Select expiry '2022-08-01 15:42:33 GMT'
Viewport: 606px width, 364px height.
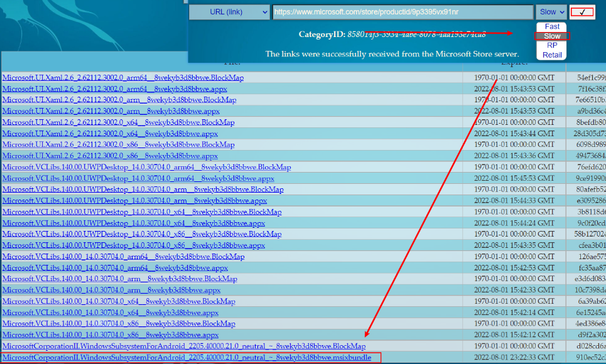click(514, 290)
